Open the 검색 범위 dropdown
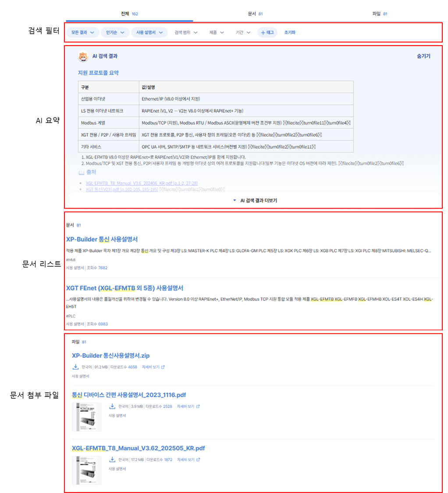 click(x=186, y=32)
